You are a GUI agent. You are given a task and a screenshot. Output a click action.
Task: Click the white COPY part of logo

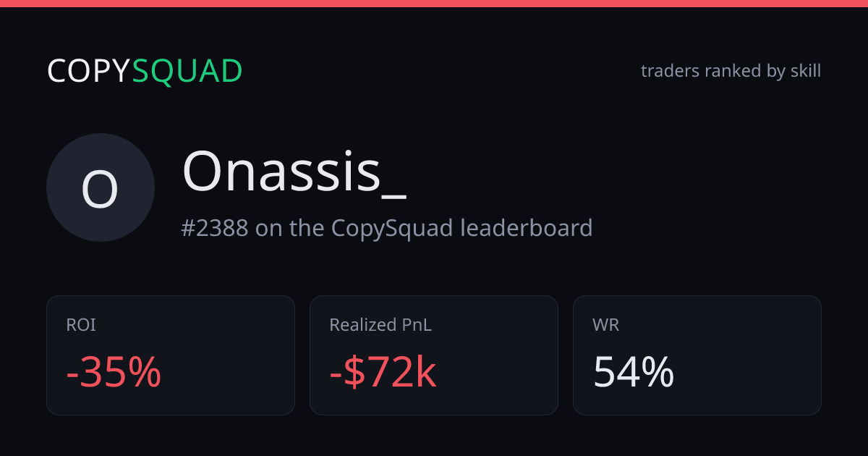pyautogui.click(x=89, y=71)
